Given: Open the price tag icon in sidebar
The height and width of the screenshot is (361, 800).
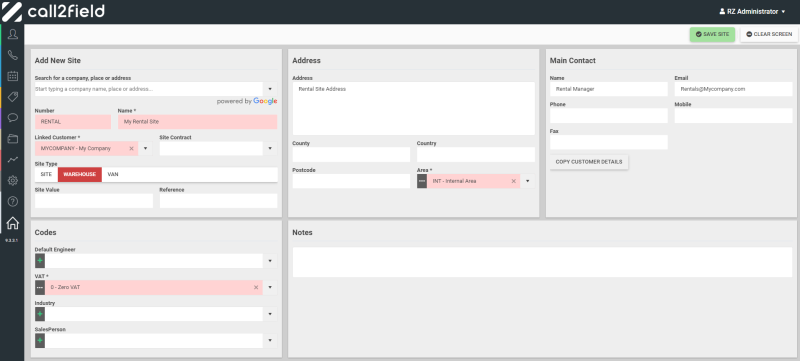Looking at the screenshot, I should (13, 97).
